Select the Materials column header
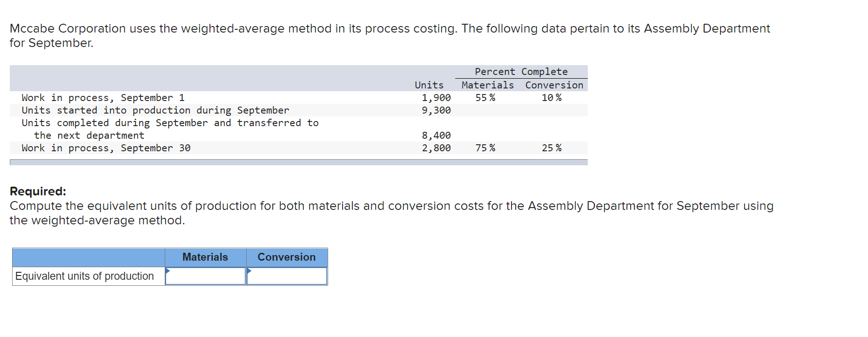 [x=205, y=257]
